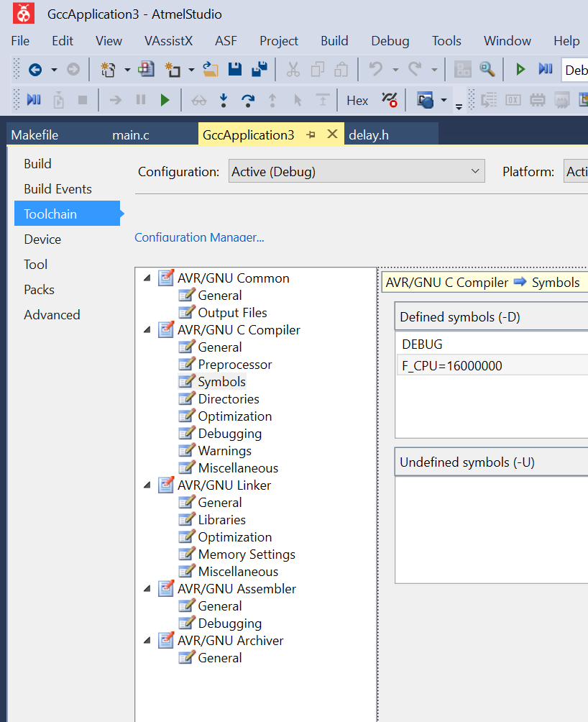
Task: Select Warnings under AVR/GNU C Compiler
Action: 224,450
